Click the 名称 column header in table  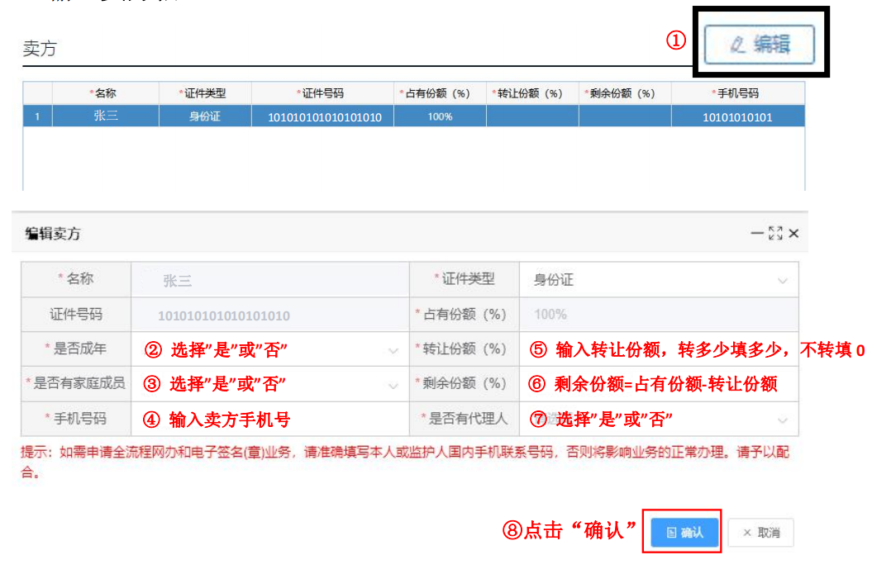105,93
